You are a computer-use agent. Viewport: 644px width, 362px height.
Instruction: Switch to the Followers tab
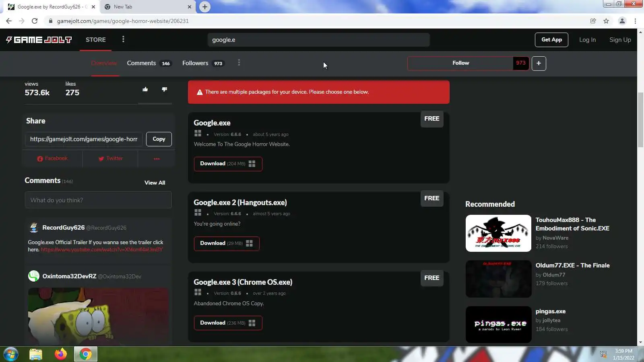point(203,63)
